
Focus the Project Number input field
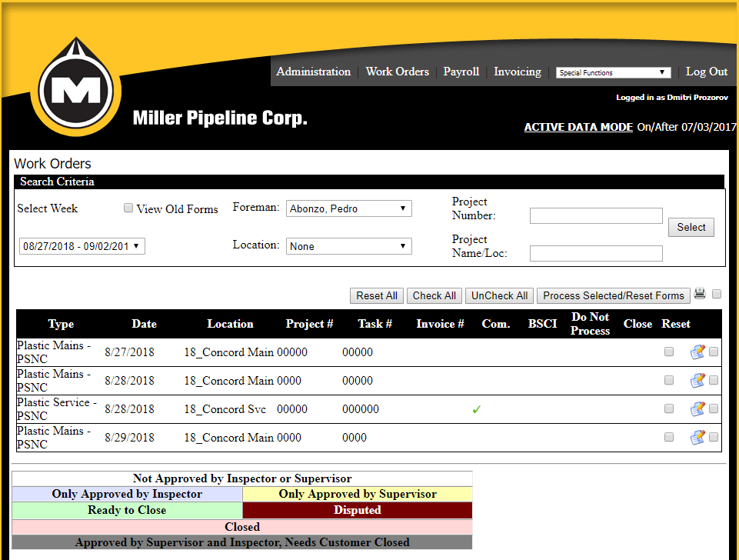point(596,216)
